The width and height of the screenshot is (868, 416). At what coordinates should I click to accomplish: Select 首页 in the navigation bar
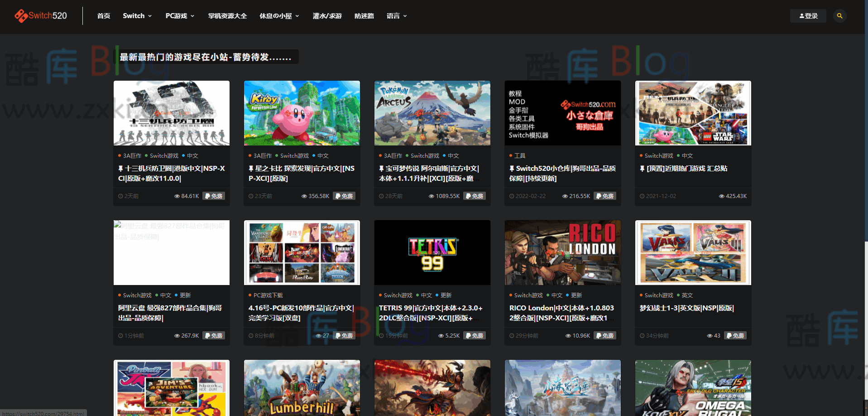[x=103, y=15]
